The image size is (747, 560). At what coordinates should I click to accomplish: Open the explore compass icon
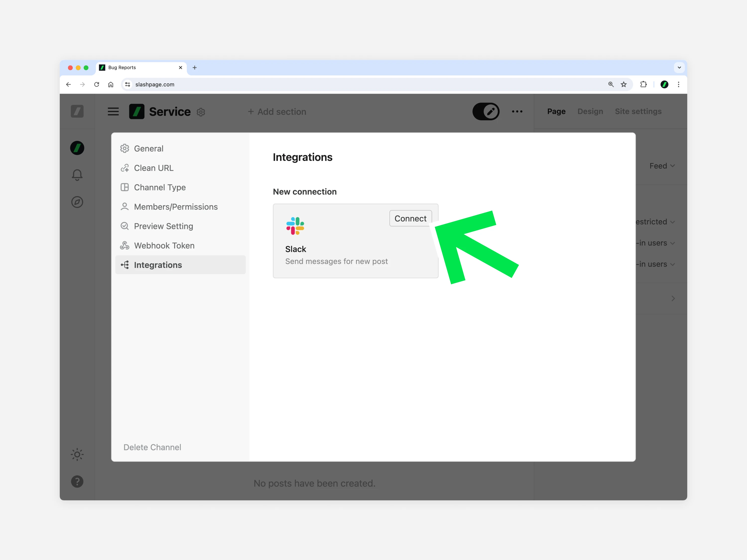77,202
